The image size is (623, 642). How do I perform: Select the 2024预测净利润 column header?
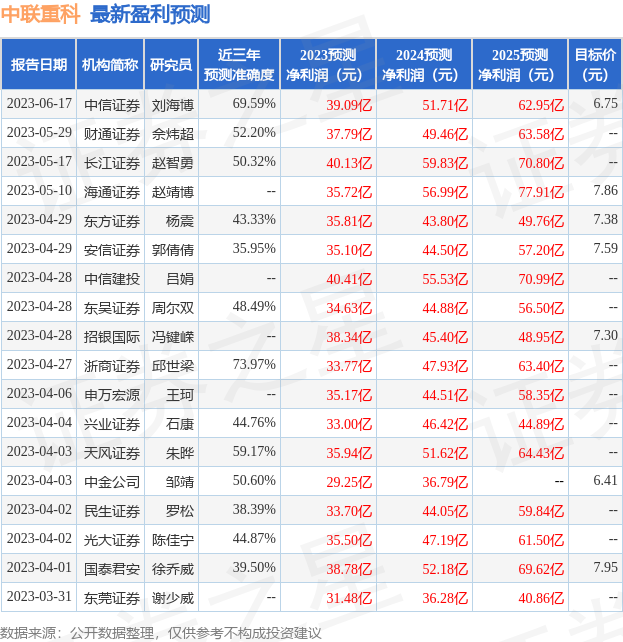424,65
